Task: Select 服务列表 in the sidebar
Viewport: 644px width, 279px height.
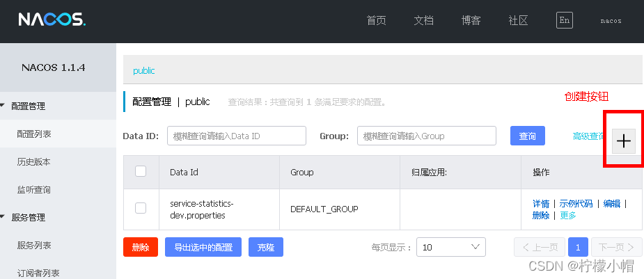Action: 58,246
